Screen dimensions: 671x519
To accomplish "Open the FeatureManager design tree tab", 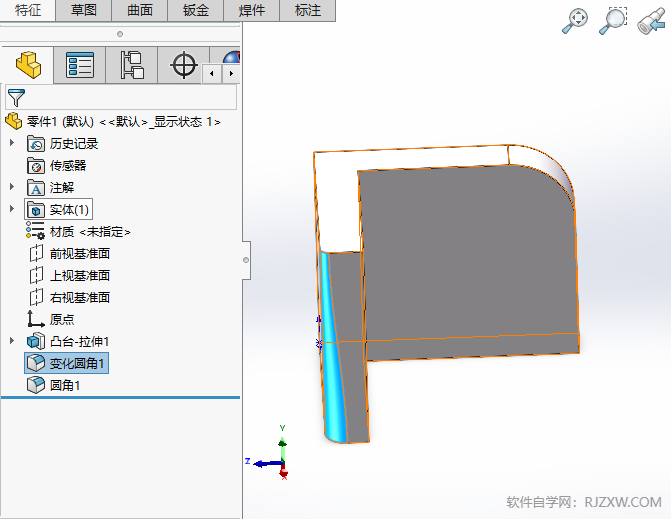I will coord(28,65).
